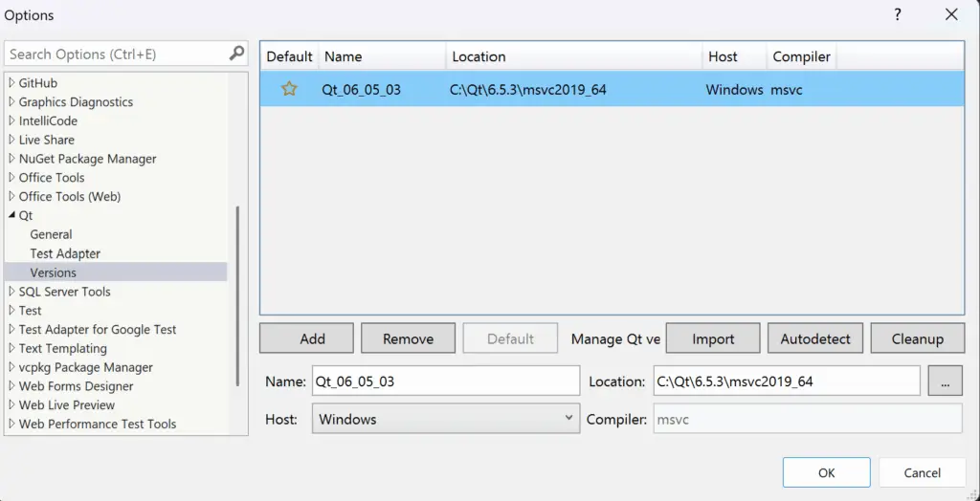
Task: Click in the Name text field
Action: (445, 381)
